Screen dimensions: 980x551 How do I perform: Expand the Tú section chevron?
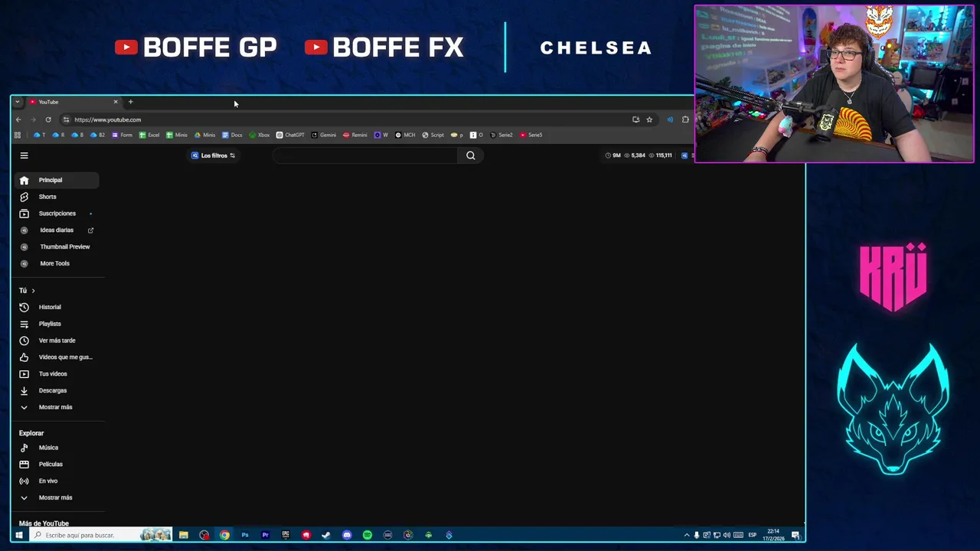[x=33, y=291]
